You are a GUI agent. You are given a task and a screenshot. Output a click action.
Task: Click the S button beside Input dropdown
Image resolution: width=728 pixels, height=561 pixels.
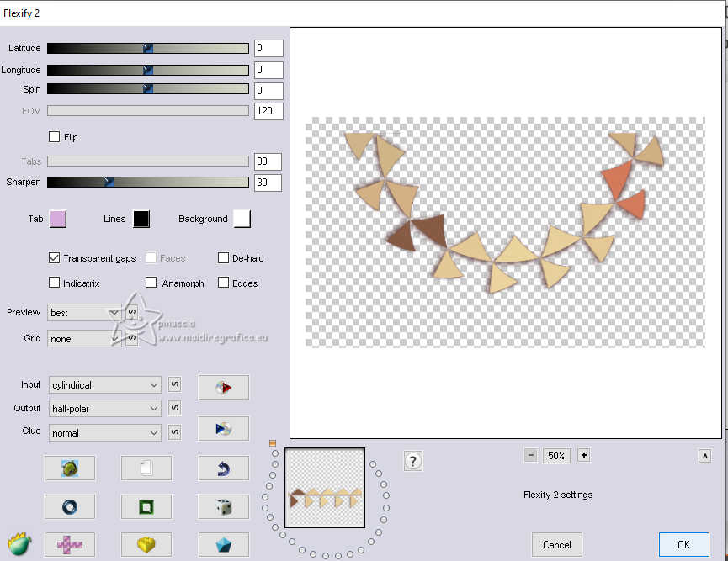pos(174,384)
